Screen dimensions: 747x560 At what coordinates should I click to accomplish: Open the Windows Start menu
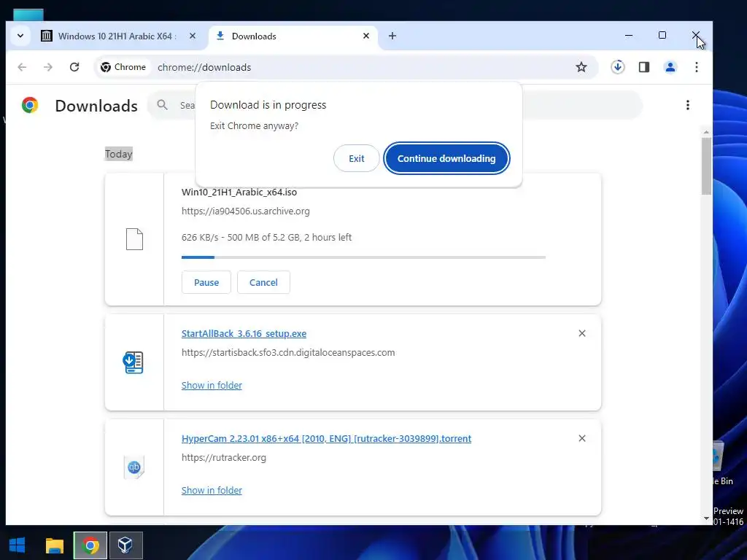tap(18, 545)
